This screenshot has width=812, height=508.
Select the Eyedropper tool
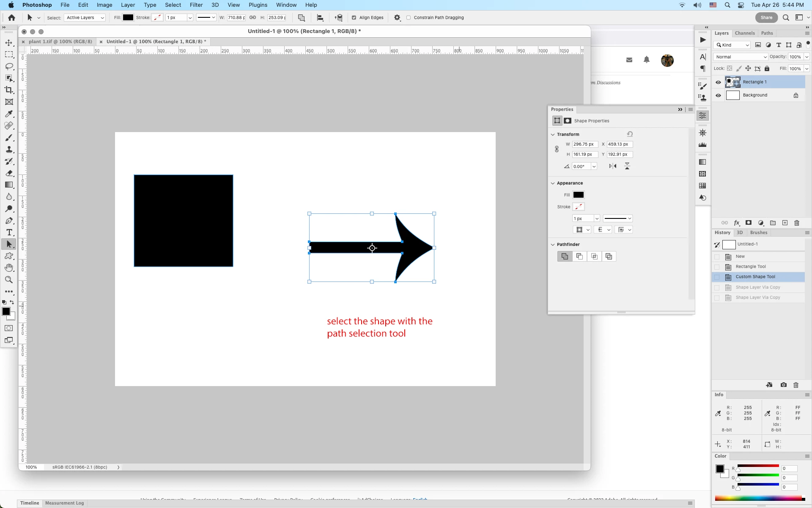coord(9,114)
